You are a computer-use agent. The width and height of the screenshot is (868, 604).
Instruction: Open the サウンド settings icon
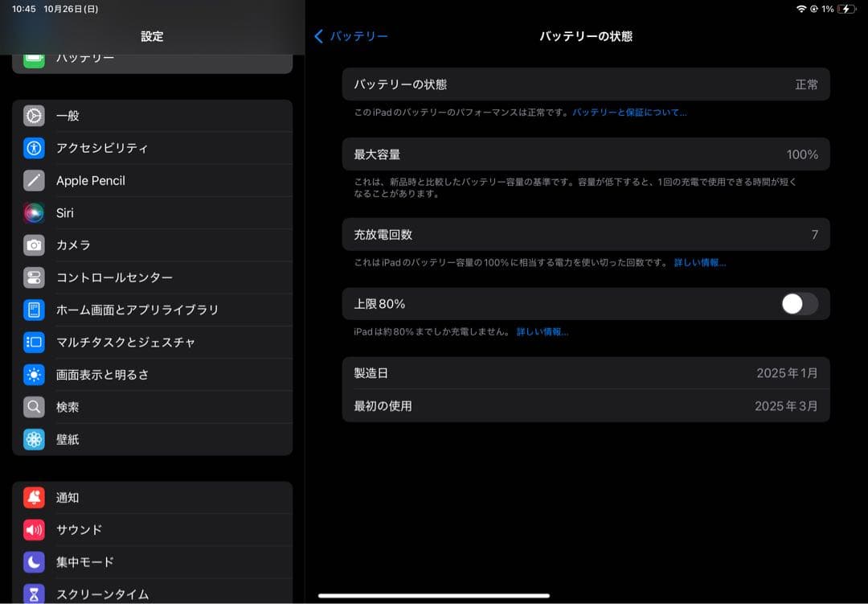click(34, 529)
